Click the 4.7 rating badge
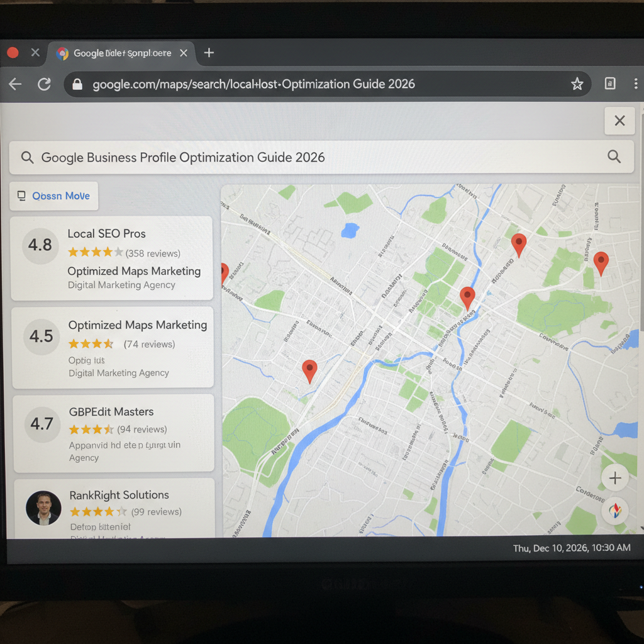The width and height of the screenshot is (644, 644). 42,424
